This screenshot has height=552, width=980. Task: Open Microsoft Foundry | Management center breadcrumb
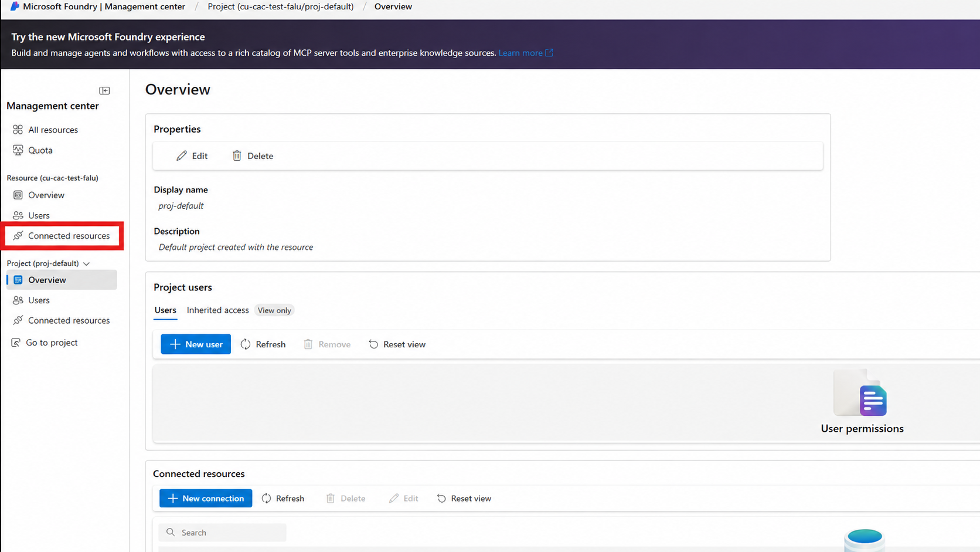[x=104, y=6]
